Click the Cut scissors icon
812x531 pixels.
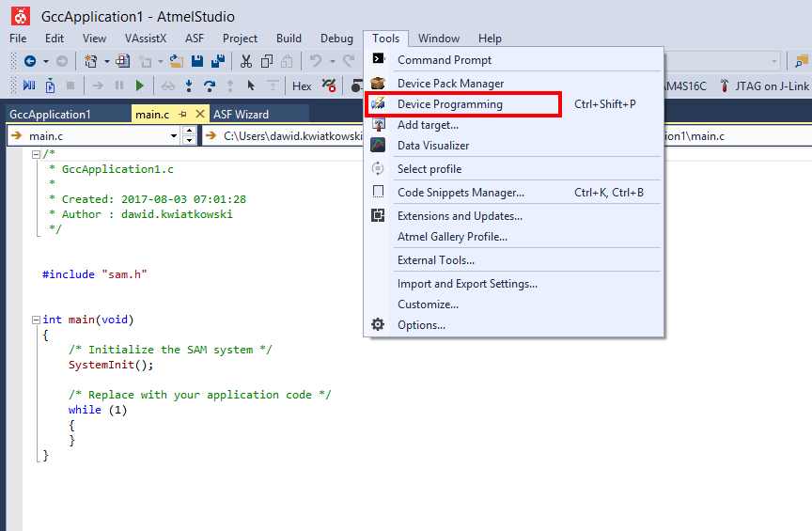pyautogui.click(x=246, y=61)
